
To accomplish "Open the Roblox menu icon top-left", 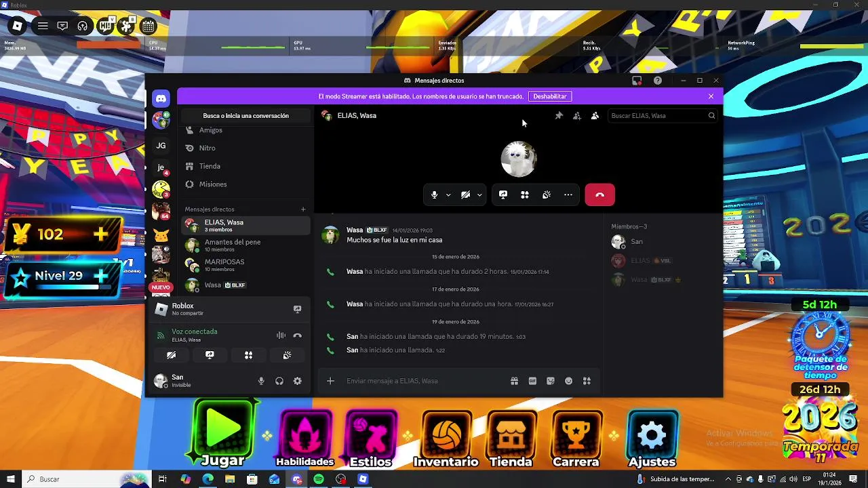I will [x=18, y=26].
